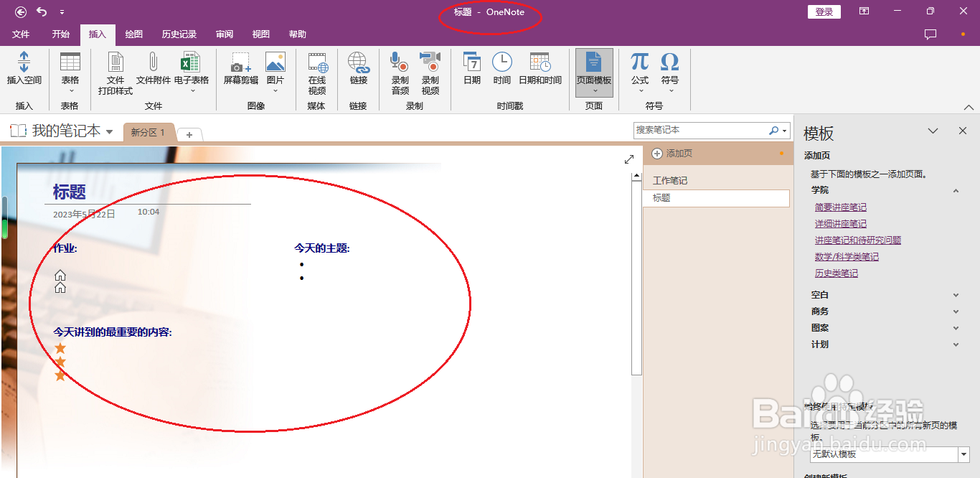
Task: Choose 讲座笔记和待研究问题 template
Action: (858, 240)
